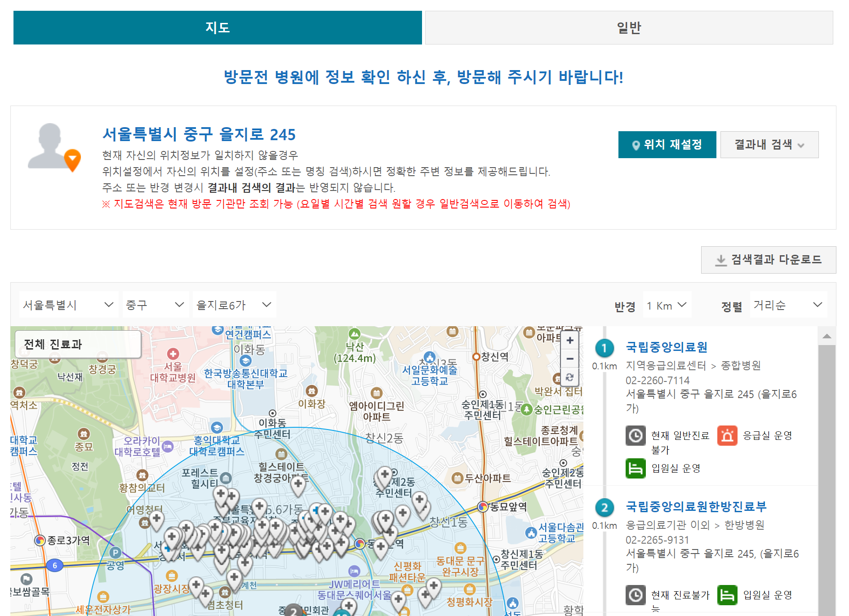Screen dimensions: 849x616
Task: Switch to the 일반 tab
Action: (x=629, y=28)
